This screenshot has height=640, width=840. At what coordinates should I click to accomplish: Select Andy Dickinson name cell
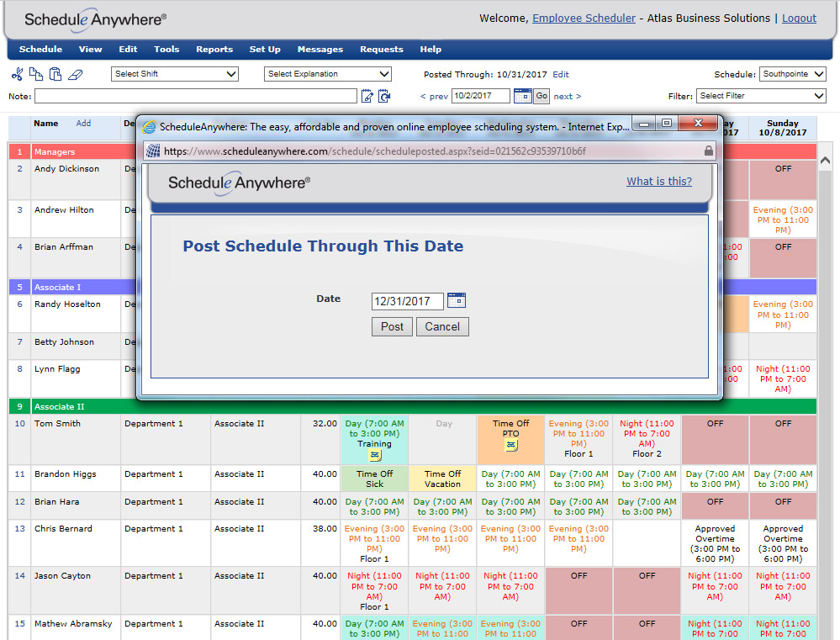click(76, 180)
